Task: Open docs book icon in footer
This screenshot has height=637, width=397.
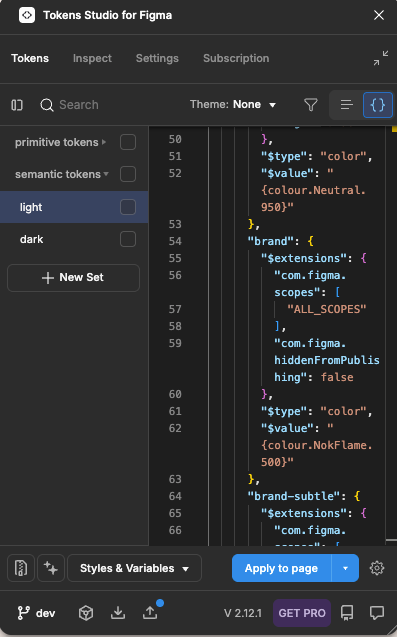Action: pyautogui.click(x=347, y=613)
